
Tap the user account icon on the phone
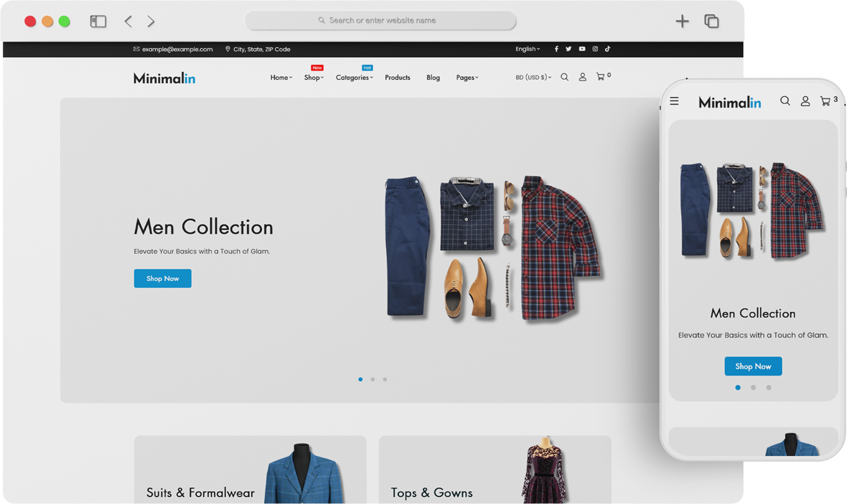(805, 102)
